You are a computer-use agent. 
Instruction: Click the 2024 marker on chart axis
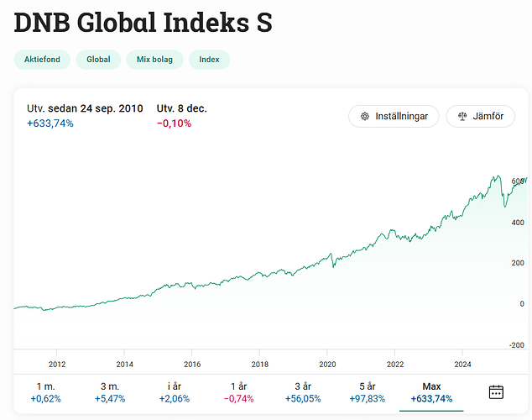point(463,365)
